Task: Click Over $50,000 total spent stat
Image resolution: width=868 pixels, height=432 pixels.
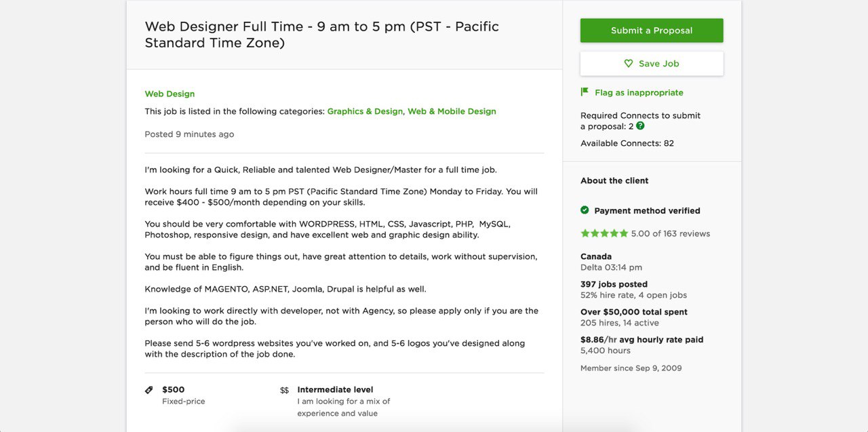Action: point(634,312)
